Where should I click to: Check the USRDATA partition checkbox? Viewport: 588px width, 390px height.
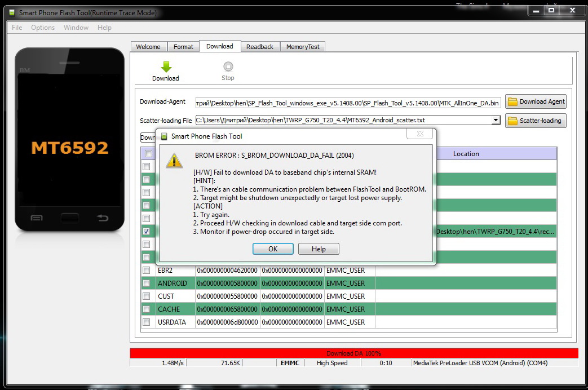tap(147, 322)
